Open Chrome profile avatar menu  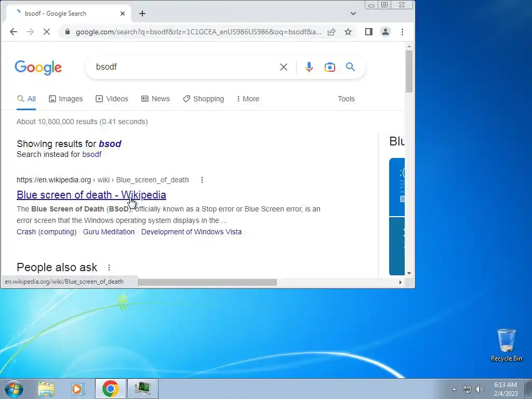pos(385,32)
